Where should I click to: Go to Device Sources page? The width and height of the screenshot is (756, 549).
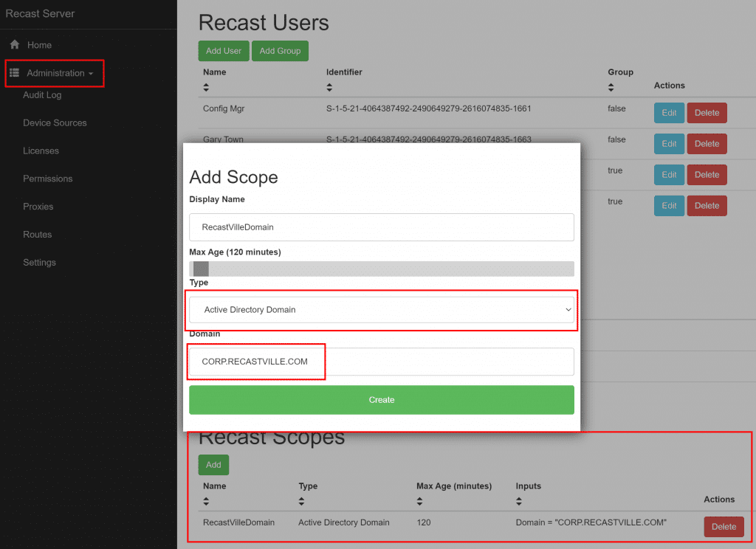click(x=55, y=123)
